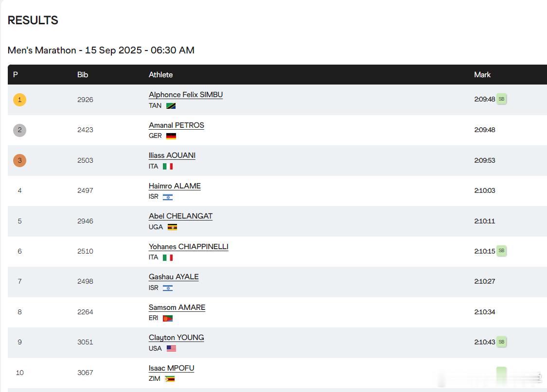
Task: Click the SB badge next to 2:10:15
Action: 501,251
